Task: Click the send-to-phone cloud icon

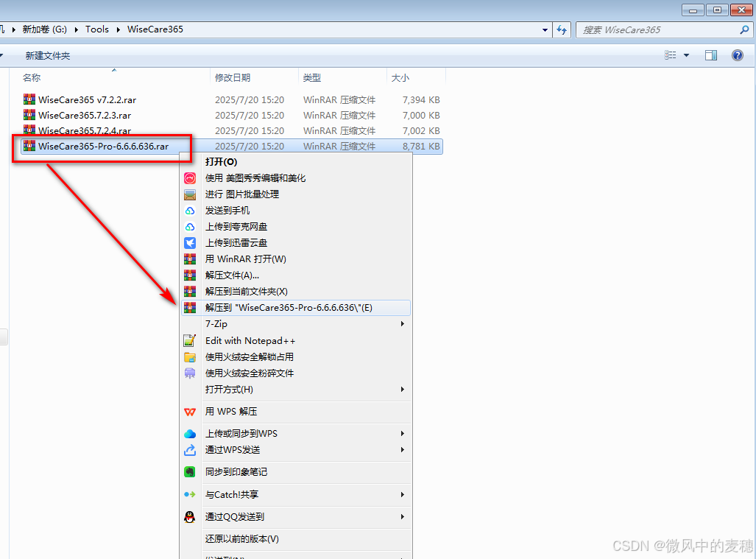Action: [190, 211]
